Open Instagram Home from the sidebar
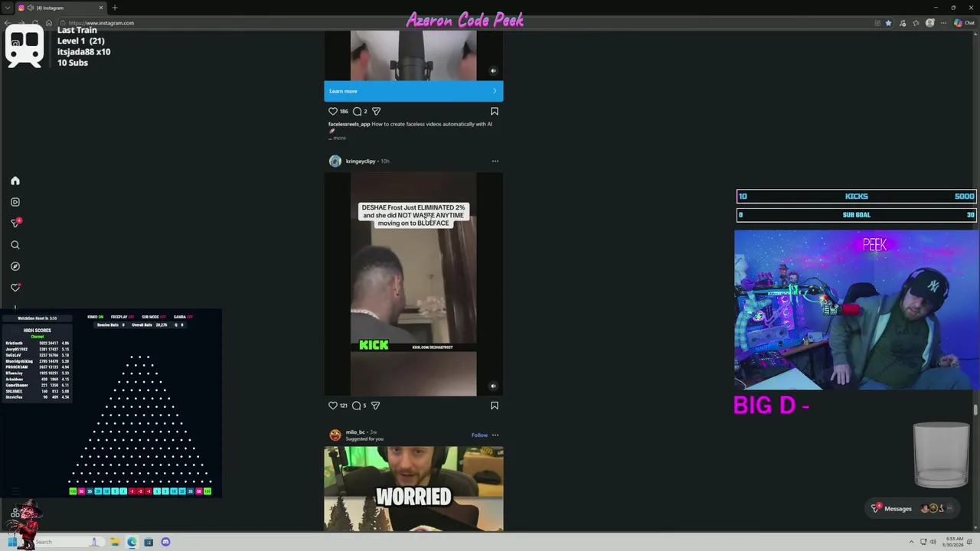Screen dimensions: 980x551 pyautogui.click(x=15, y=181)
